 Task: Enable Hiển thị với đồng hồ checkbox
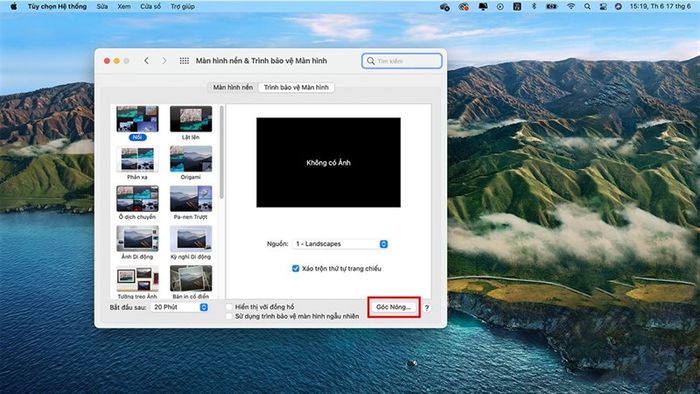(x=229, y=307)
